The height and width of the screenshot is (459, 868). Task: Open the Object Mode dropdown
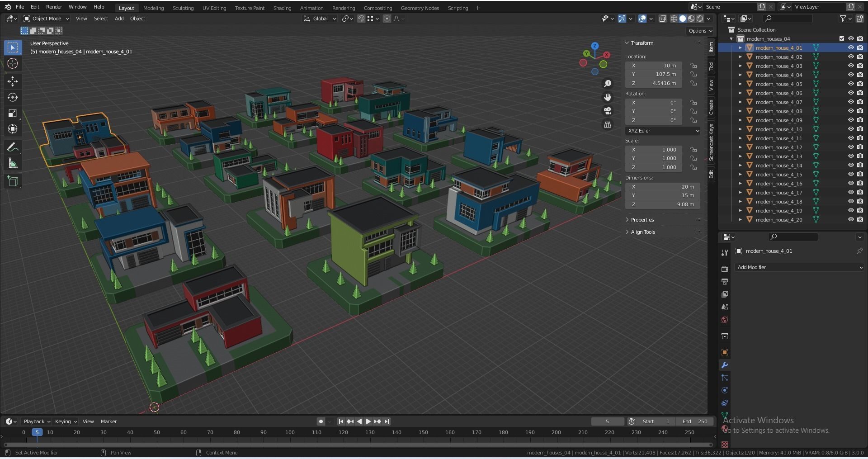point(47,19)
